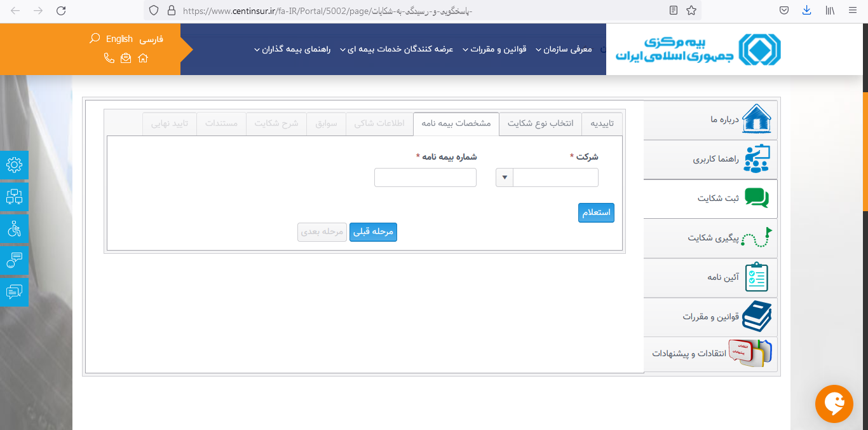
Task: Click the envelope mail icon
Action: point(125,58)
